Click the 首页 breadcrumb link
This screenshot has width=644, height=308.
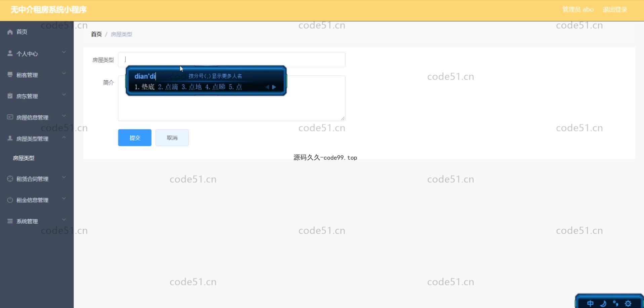[96, 34]
